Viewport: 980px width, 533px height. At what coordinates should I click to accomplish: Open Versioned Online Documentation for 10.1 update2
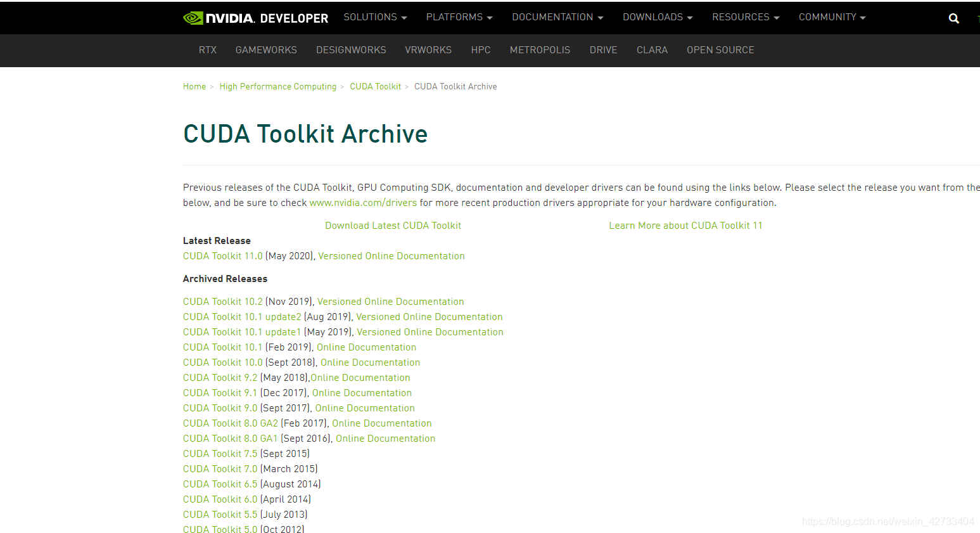430,317
